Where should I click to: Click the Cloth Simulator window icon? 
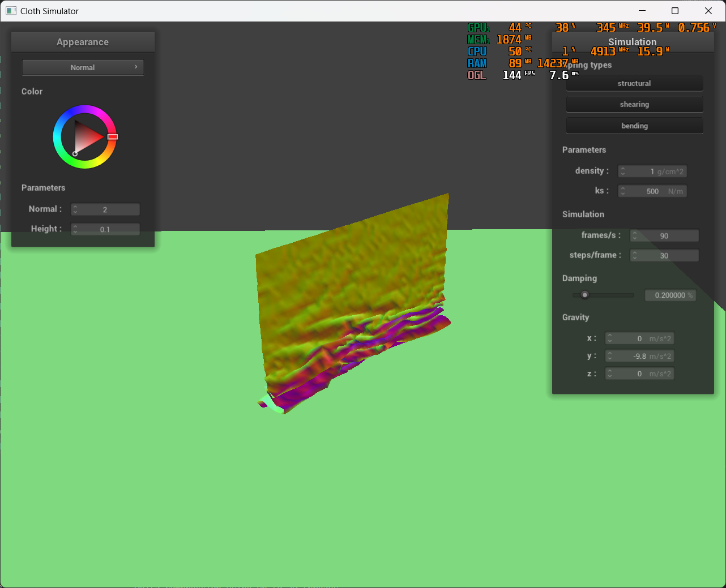pyautogui.click(x=11, y=11)
